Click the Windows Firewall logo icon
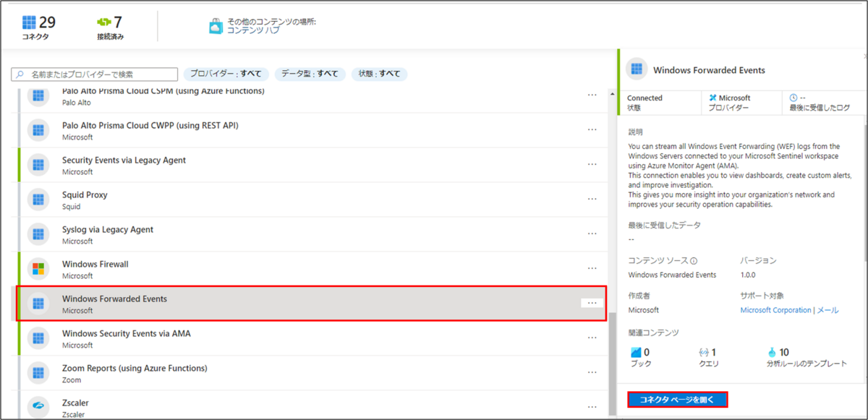The image size is (868, 420). (38, 269)
